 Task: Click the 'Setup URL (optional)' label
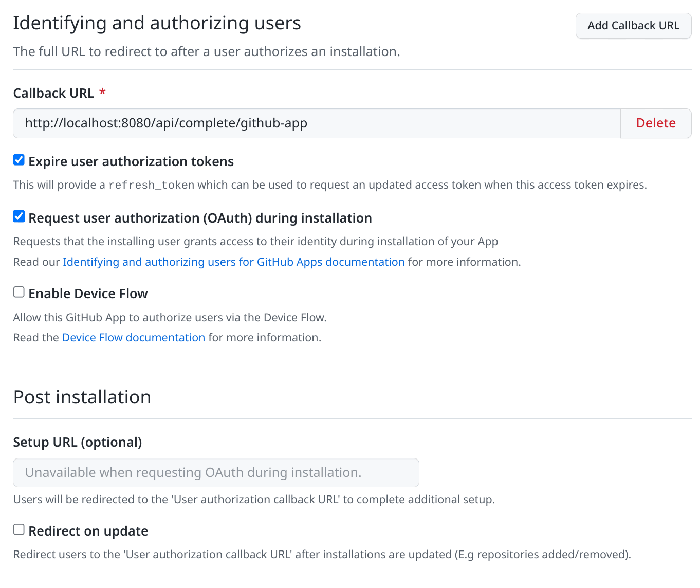coord(78,443)
